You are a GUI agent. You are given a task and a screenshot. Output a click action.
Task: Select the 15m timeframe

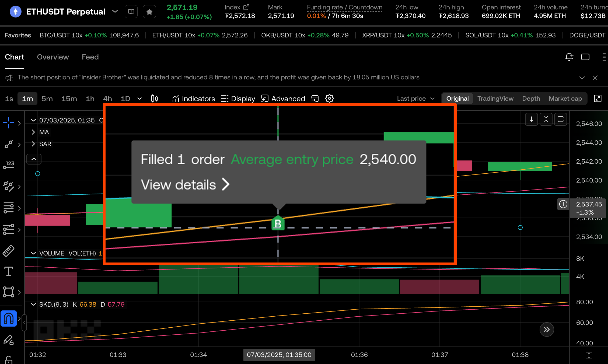point(69,99)
